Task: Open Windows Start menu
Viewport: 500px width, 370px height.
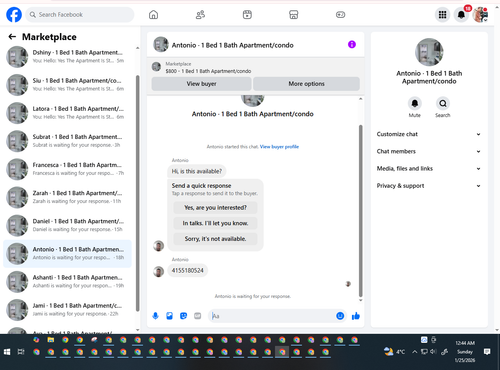Action: [7, 352]
